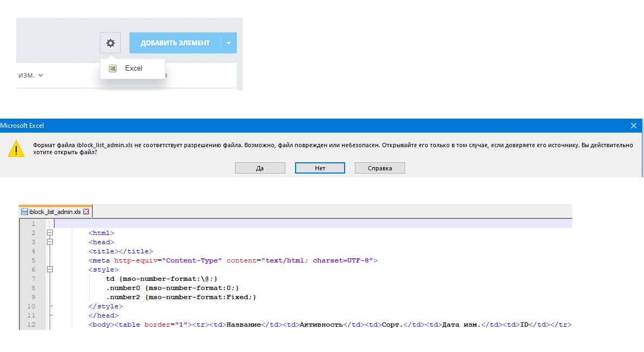The height and width of the screenshot is (352, 644).
Task: Click the </style> closing tag
Action: 106,307
